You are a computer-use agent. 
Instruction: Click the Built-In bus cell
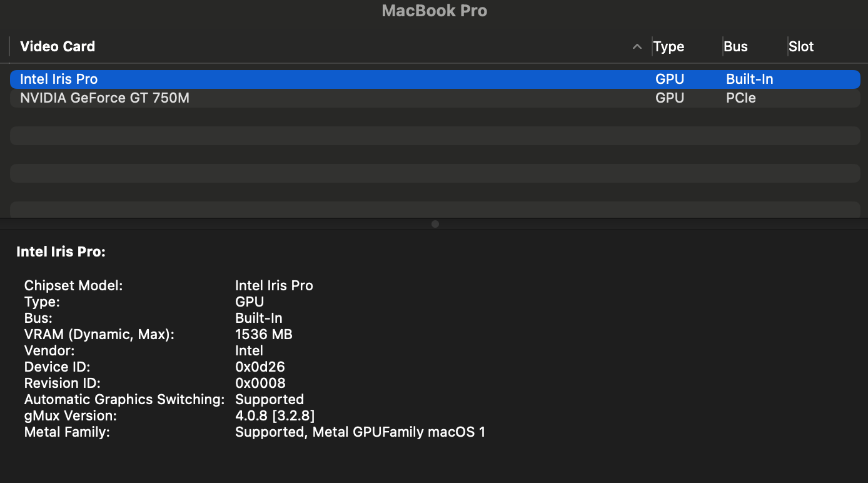(749, 79)
